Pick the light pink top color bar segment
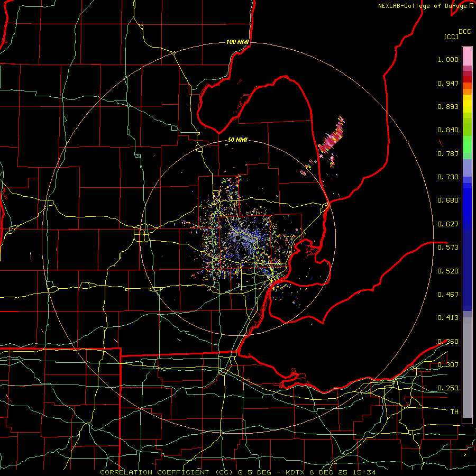The height and width of the screenshot is (476, 476). (x=467, y=56)
